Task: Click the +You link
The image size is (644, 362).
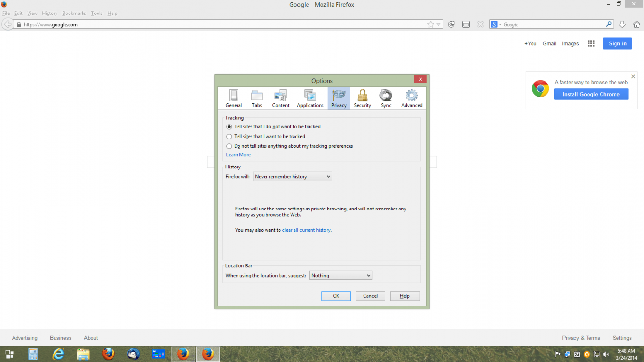Action: [x=530, y=43]
